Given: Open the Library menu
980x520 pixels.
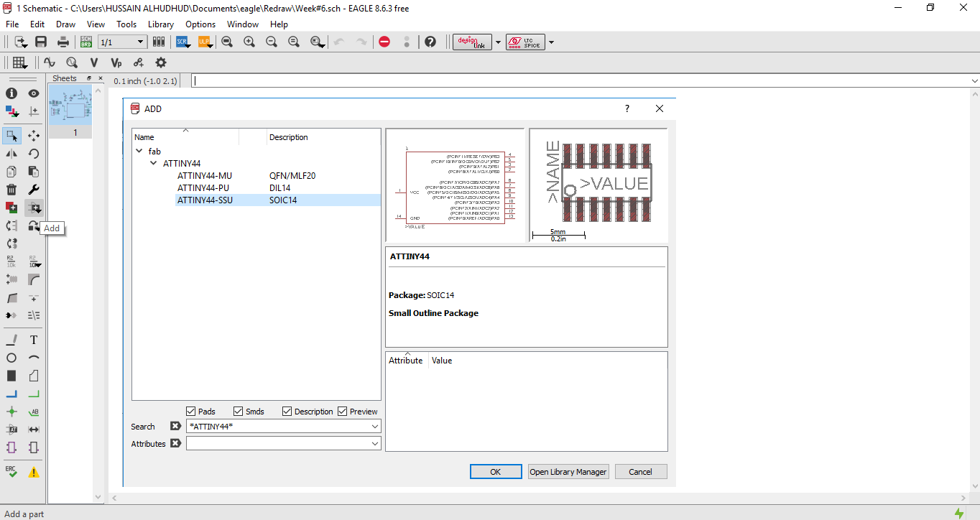Looking at the screenshot, I should point(161,24).
